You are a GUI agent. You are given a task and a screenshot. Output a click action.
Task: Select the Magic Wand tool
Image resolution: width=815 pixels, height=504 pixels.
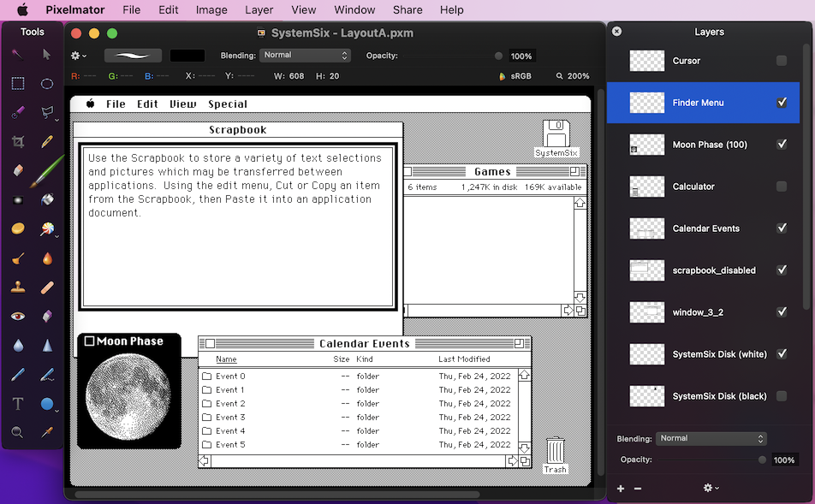tap(18, 54)
